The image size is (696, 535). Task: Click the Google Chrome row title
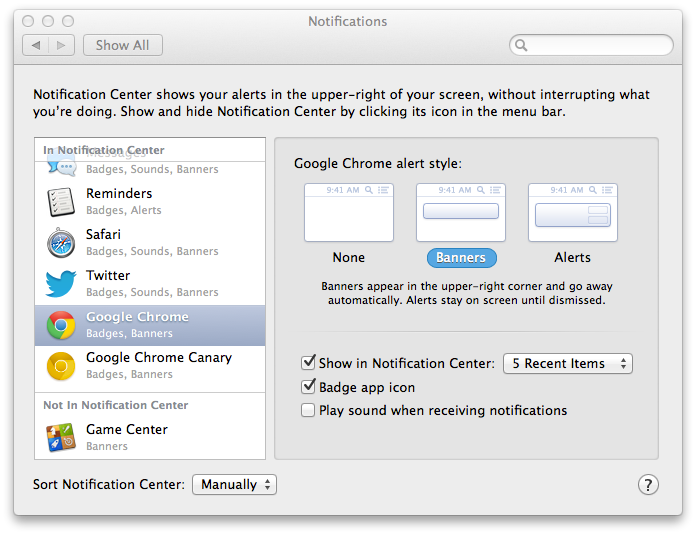pyautogui.click(x=137, y=317)
